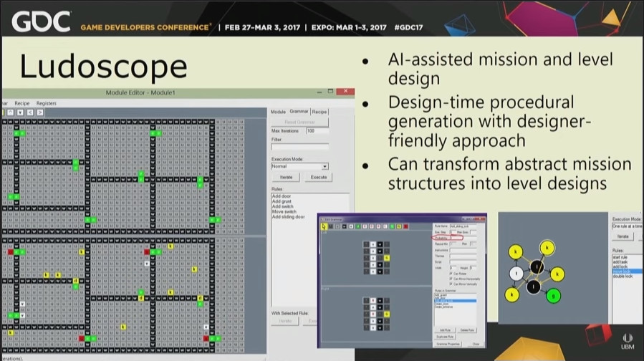This screenshot has height=361, width=644.
Task: Click the Rule Name field in Edit Grammar
Action: tap(463, 226)
